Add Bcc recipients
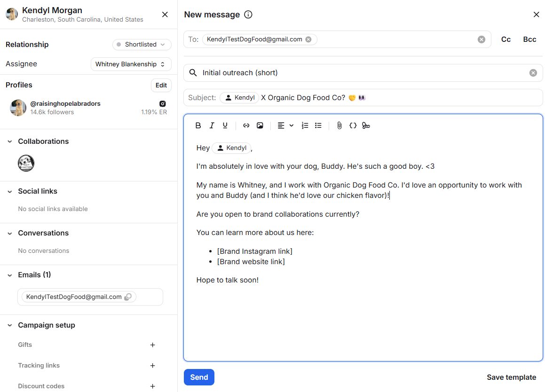The height and width of the screenshot is (392, 545). 529,39
